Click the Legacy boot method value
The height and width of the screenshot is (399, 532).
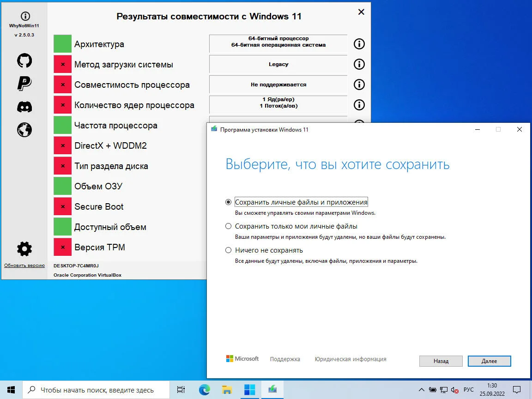click(278, 64)
